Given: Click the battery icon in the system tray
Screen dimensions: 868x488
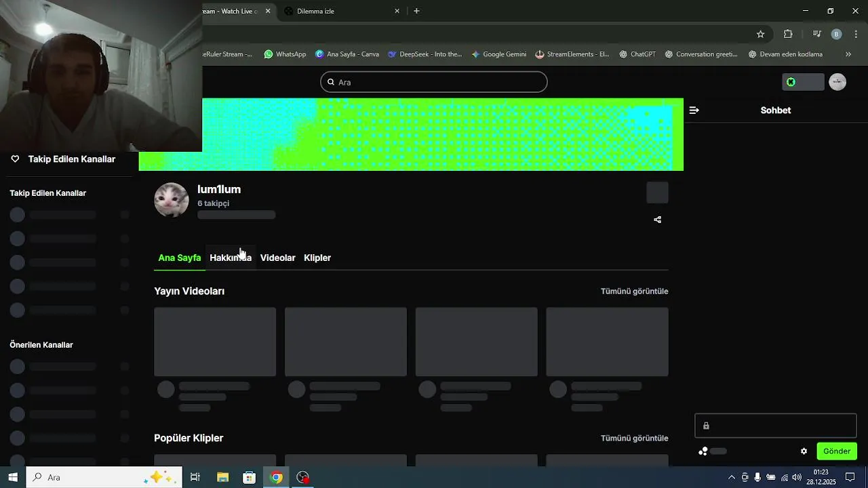Looking at the screenshot, I should coord(771,477).
